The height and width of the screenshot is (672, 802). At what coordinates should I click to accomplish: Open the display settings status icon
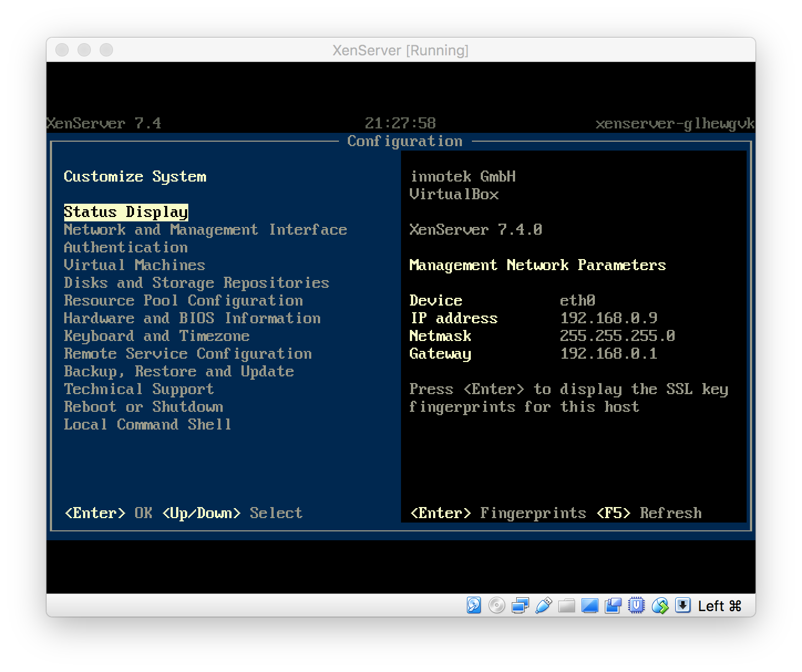[590, 606]
